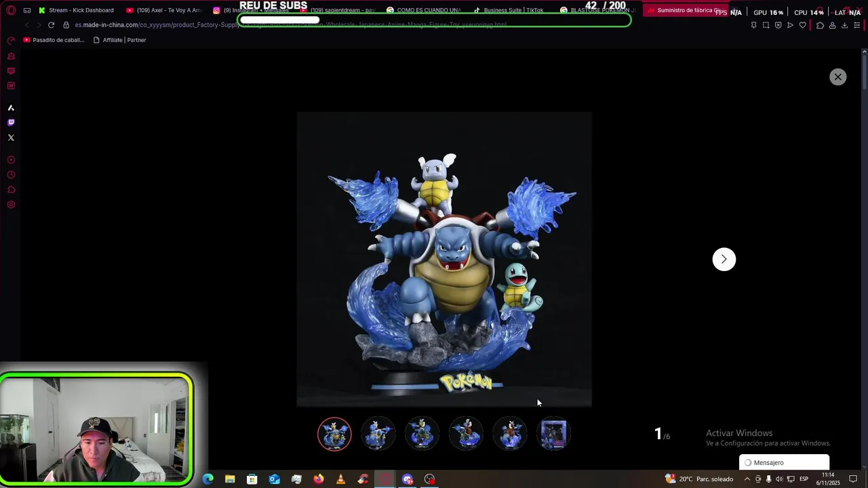
Task: Open the Aria AI sidebar icon
Action: pyautogui.click(x=11, y=108)
